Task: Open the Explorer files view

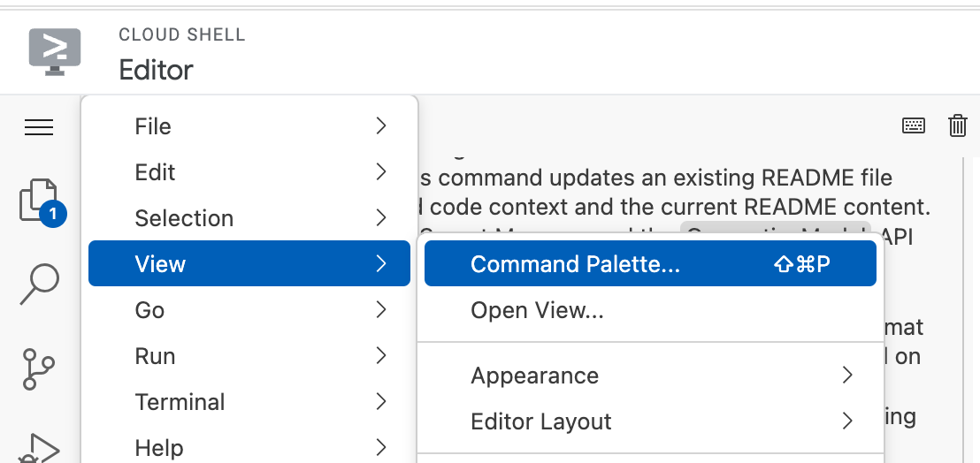Action: tap(39, 200)
